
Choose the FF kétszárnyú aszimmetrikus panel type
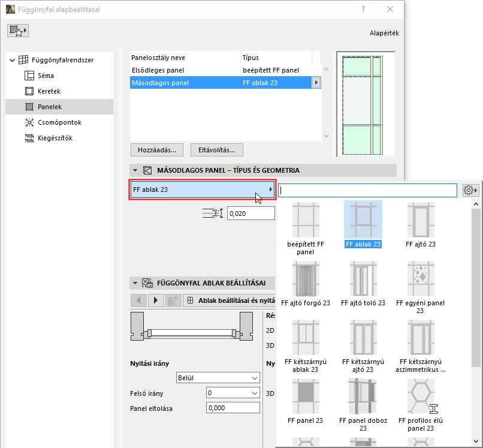421,346
